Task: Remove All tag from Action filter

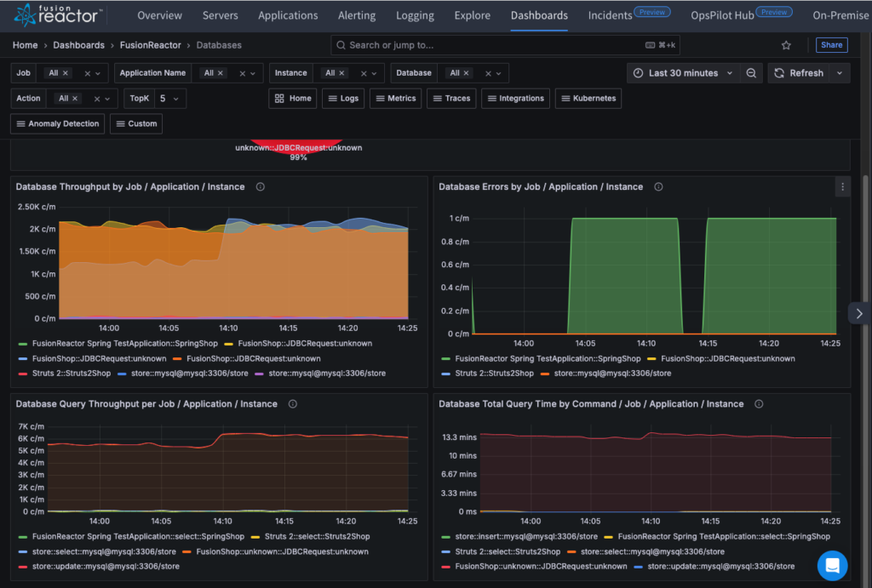Action: click(x=75, y=99)
